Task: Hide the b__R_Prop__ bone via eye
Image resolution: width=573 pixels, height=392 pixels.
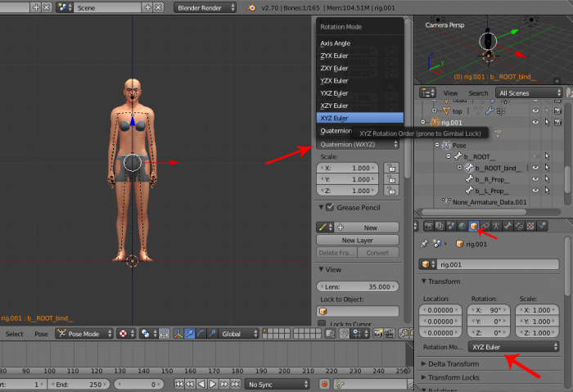Action: point(535,179)
